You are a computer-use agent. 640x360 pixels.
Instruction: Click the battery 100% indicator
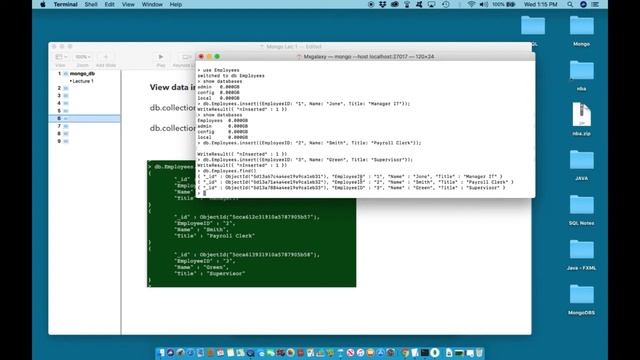[503, 4]
